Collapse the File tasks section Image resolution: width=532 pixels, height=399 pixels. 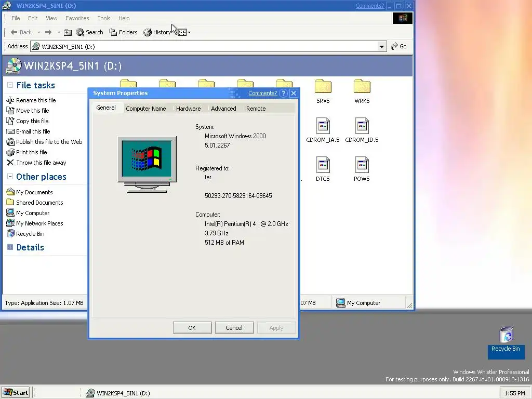pyautogui.click(x=10, y=85)
